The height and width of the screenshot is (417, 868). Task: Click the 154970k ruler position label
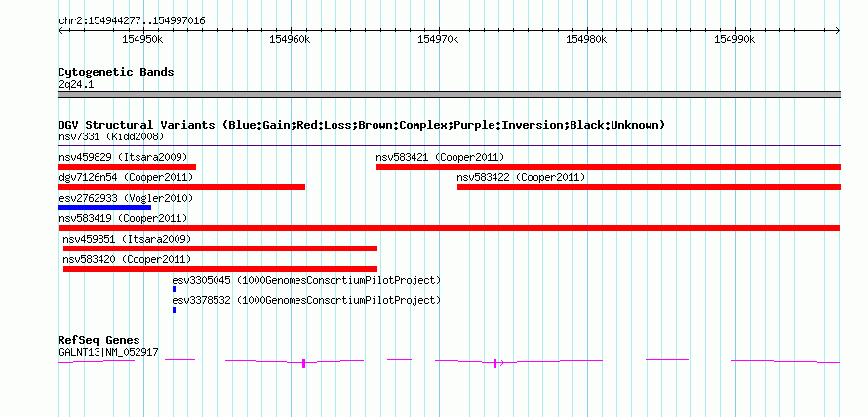click(439, 39)
